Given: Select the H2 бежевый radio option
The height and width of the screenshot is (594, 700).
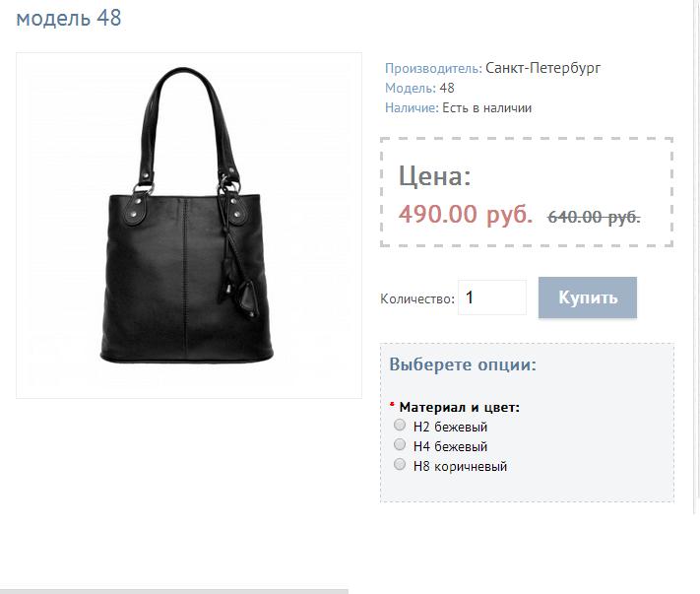Looking at the screenshot, I should point(400,425).
